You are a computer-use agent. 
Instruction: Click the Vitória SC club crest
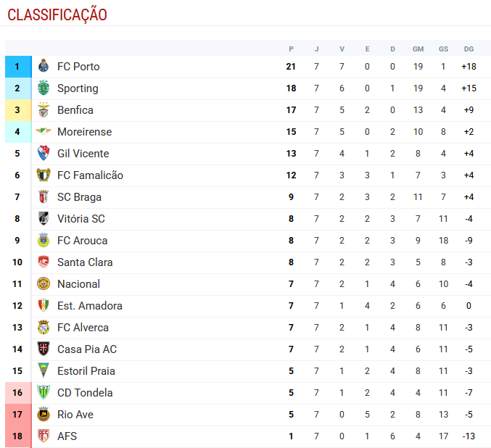[44, 219]
